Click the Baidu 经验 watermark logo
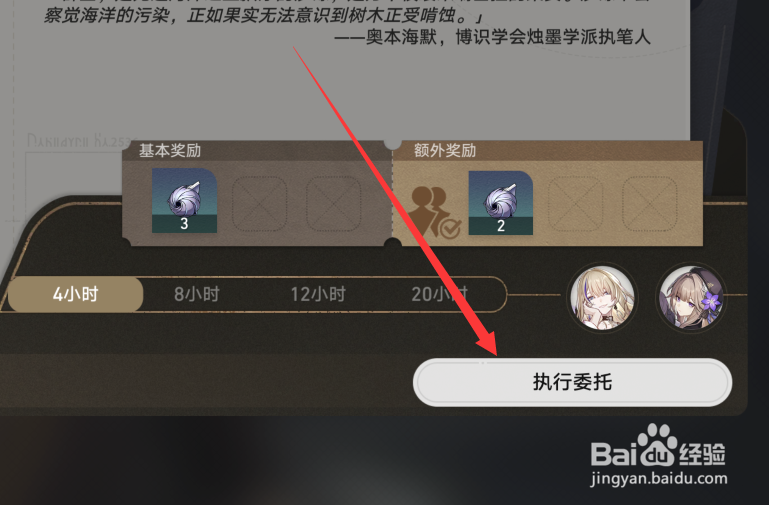Viewport: 769px width, 505px height. click(x=658, y=446)
